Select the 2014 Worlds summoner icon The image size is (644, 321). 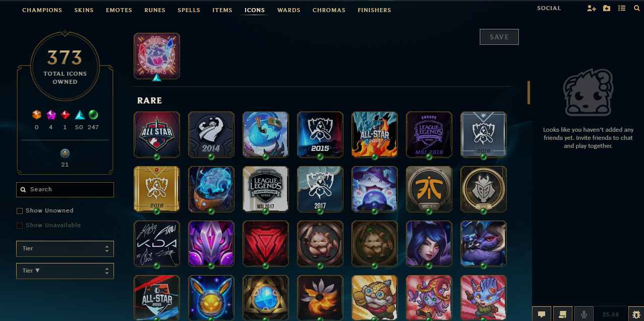(211, 134)
